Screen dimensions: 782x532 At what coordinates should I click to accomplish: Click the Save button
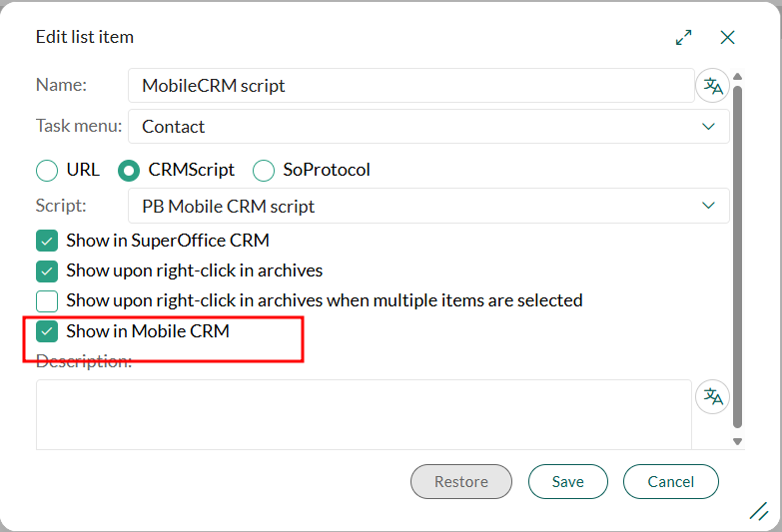pos(567,481)
